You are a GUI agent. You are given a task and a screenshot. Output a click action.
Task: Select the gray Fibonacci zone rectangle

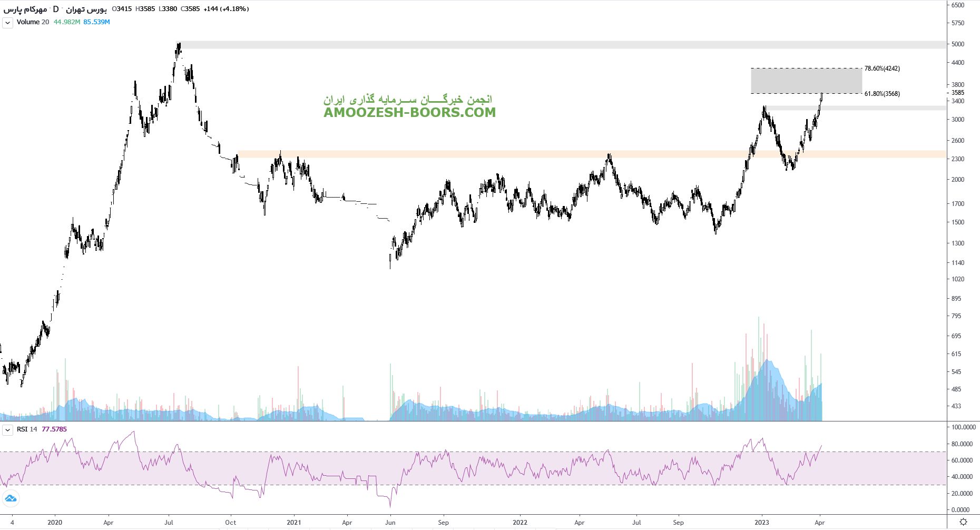tap(806, 81)
